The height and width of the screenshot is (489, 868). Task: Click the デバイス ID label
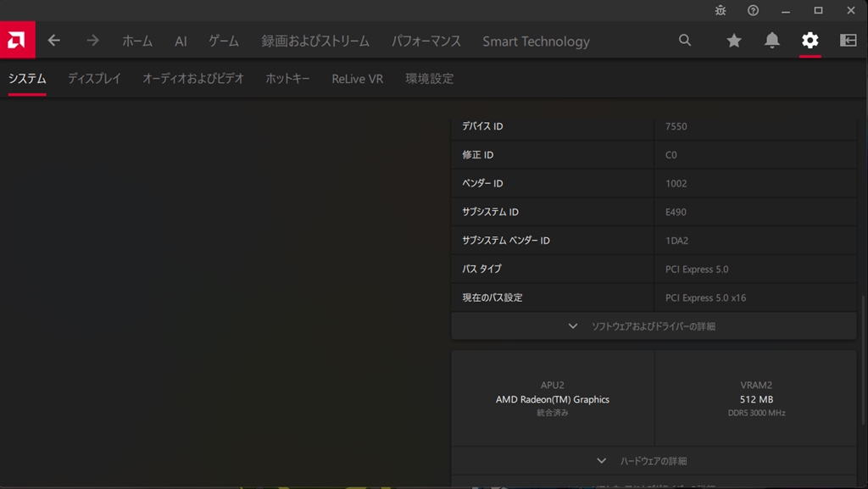[482, 126]
